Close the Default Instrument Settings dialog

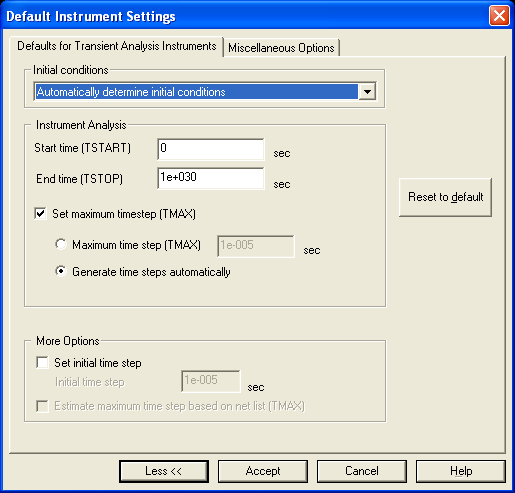click(x=499, y=16)
